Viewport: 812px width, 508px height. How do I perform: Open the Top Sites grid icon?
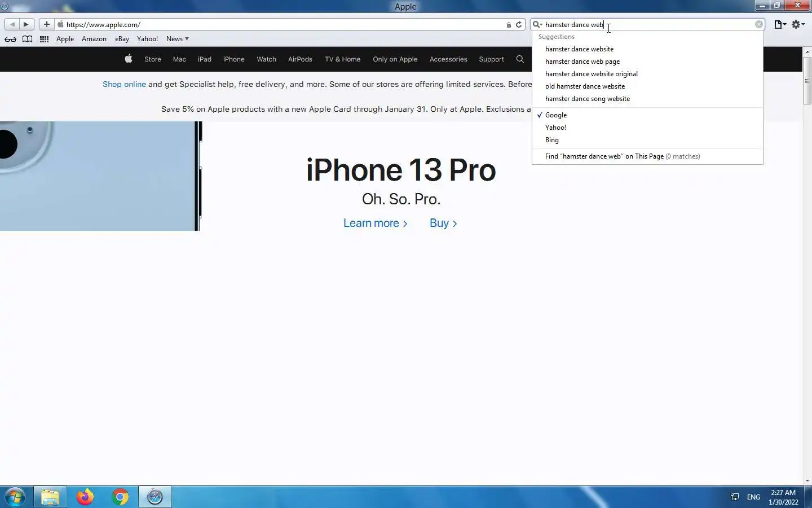(x=44, y=39)
